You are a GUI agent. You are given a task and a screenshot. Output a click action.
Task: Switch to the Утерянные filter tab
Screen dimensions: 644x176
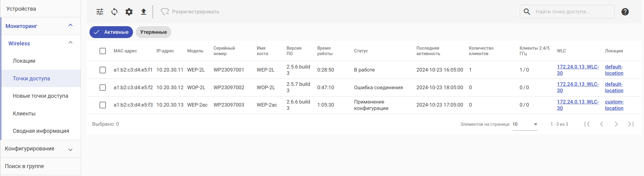click(x=153, y=32)
